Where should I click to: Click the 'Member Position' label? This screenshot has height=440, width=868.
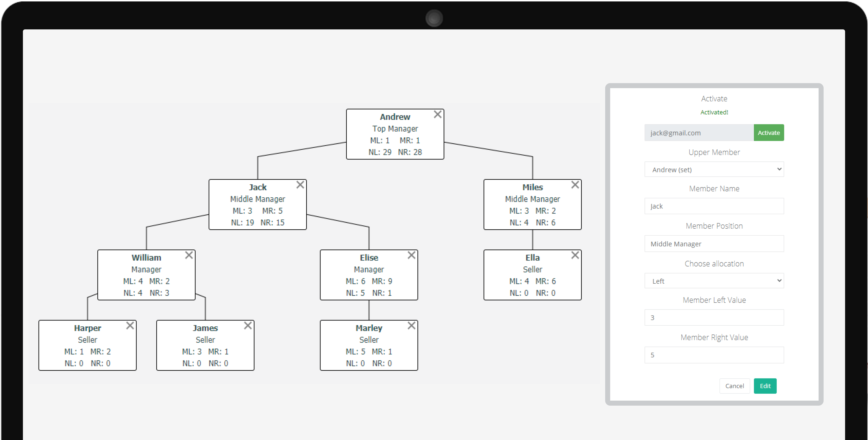[x=714, y=226]
